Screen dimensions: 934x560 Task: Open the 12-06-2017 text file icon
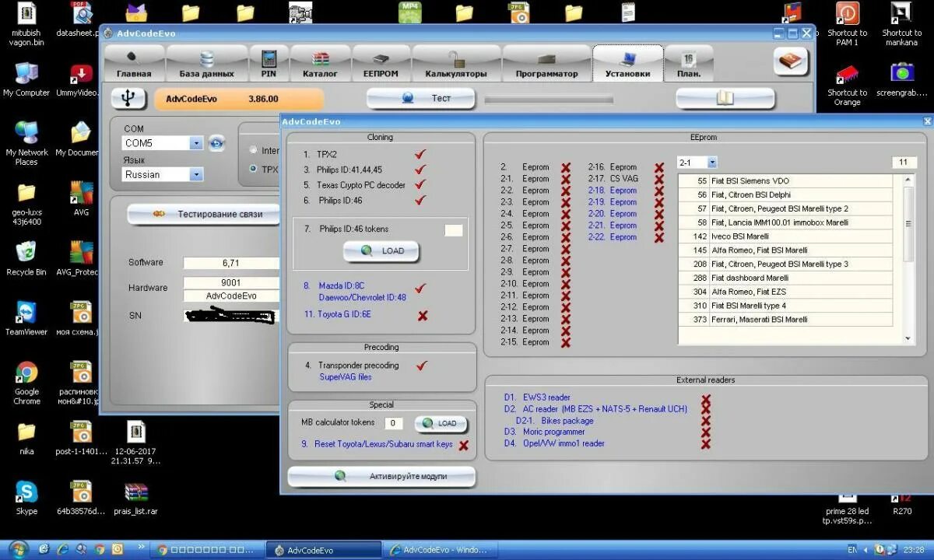point(136,442)
